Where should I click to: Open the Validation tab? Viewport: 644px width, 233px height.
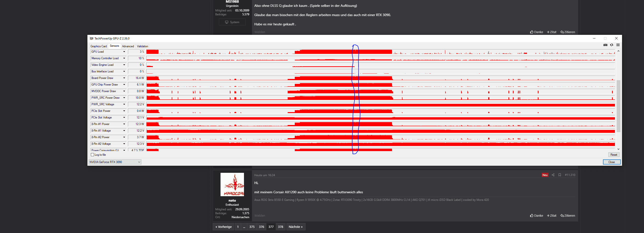[x=142, y=46]
